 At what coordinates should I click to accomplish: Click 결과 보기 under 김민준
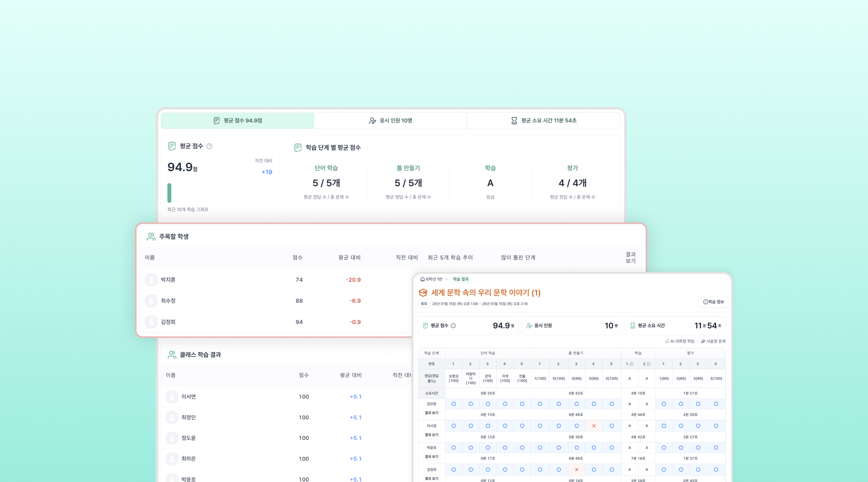432,413
